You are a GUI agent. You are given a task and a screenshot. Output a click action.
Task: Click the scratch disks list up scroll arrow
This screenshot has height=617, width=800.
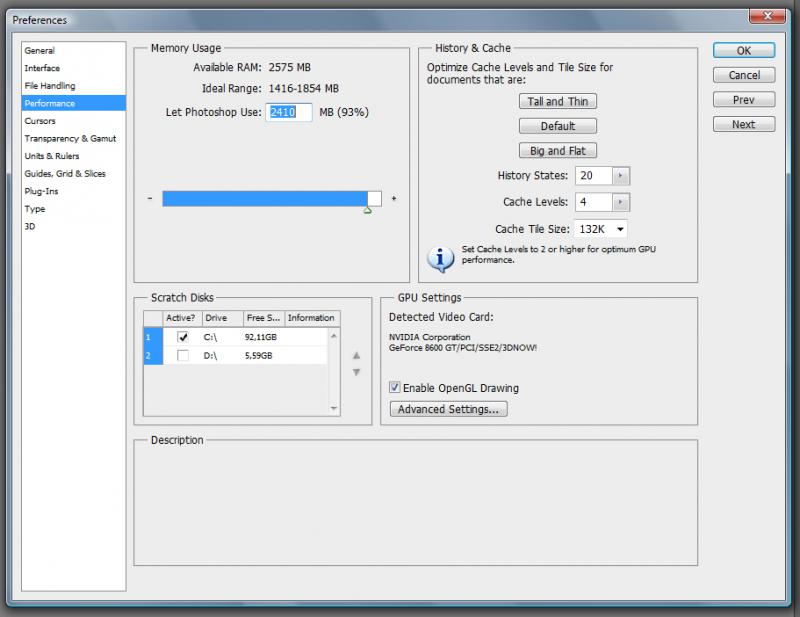coord(334,336)
